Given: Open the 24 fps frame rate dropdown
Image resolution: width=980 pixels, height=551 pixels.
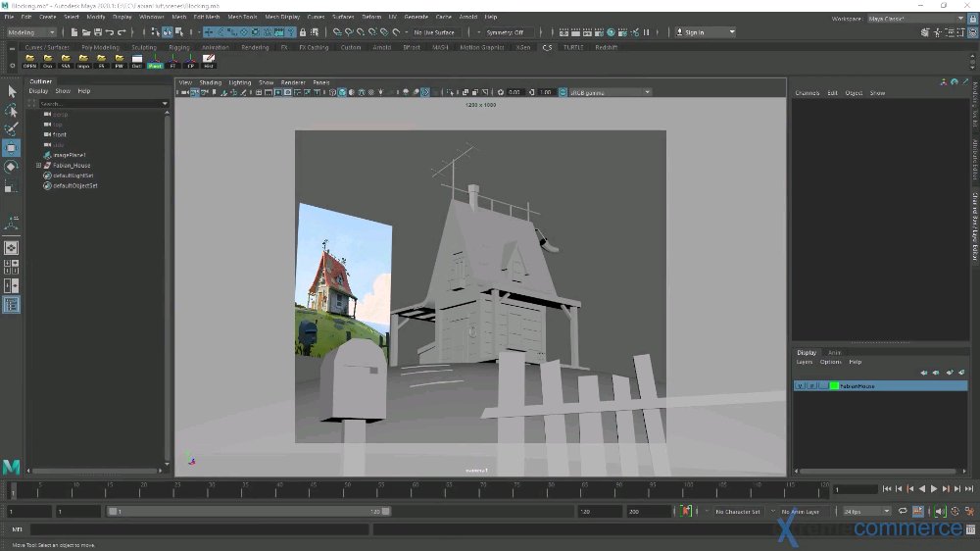Looking at the screenshot, I should click(x=867, y=511).
